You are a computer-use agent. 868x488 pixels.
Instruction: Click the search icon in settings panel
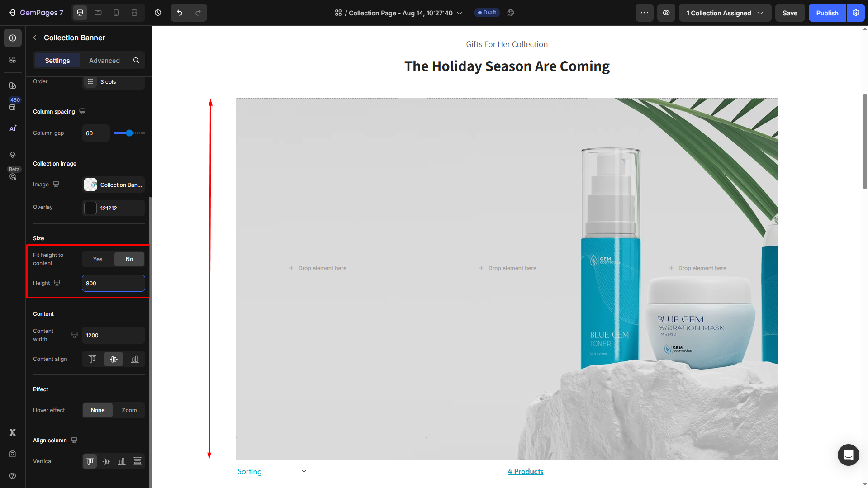136,60
